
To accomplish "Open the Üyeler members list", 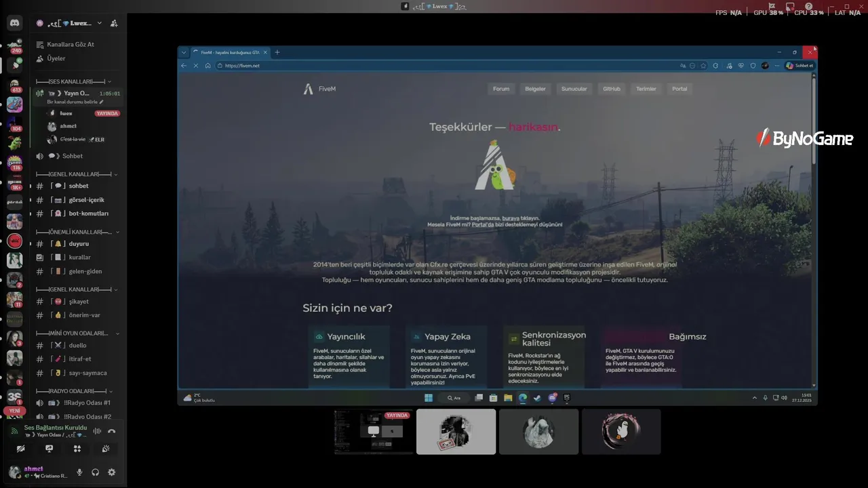I will point(77,58).
